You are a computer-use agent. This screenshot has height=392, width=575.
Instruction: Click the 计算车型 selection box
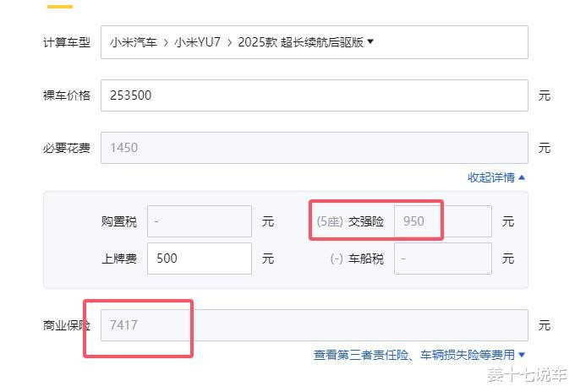(x=315, y=42)
